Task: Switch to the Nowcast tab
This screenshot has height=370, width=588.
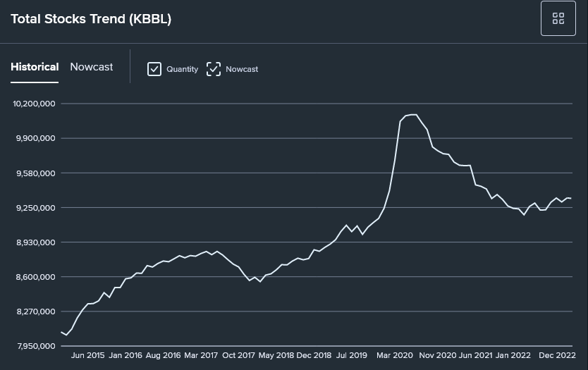Action: tap(92, 67)
